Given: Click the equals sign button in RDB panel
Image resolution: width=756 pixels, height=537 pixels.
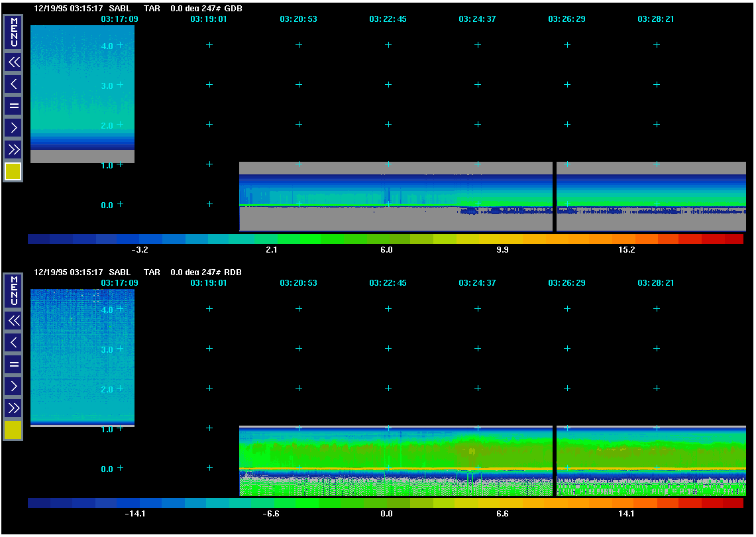Looking at the screenshot, I should (13, 364).
